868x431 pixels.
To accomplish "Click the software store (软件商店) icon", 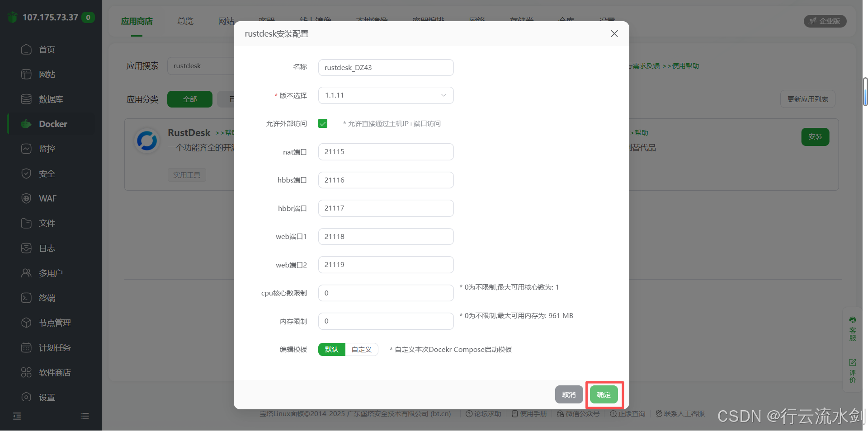I will (x=26, y=372).
